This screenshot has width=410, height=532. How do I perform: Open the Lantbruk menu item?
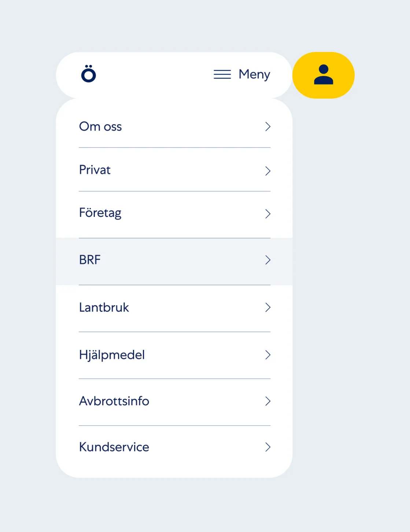(x=174, y=308)
